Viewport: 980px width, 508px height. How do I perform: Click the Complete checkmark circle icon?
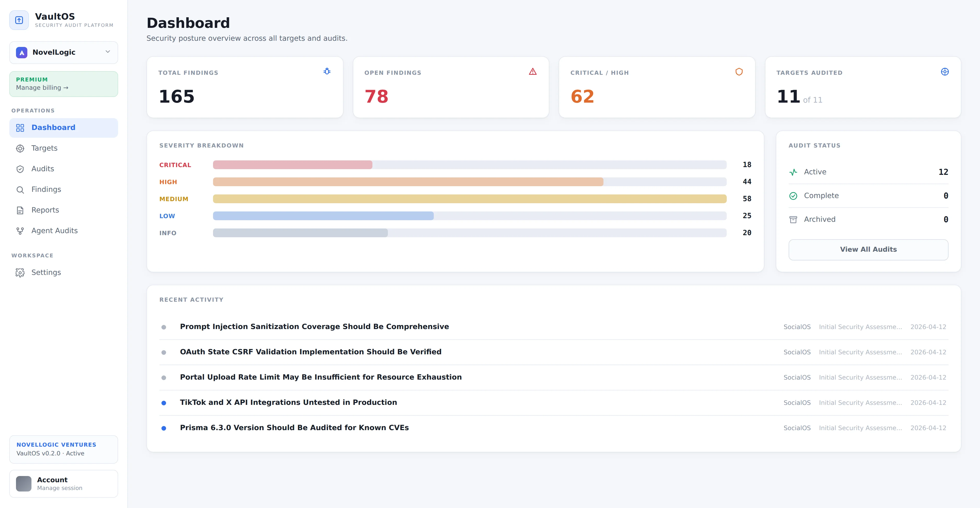(x=793, y=196)
